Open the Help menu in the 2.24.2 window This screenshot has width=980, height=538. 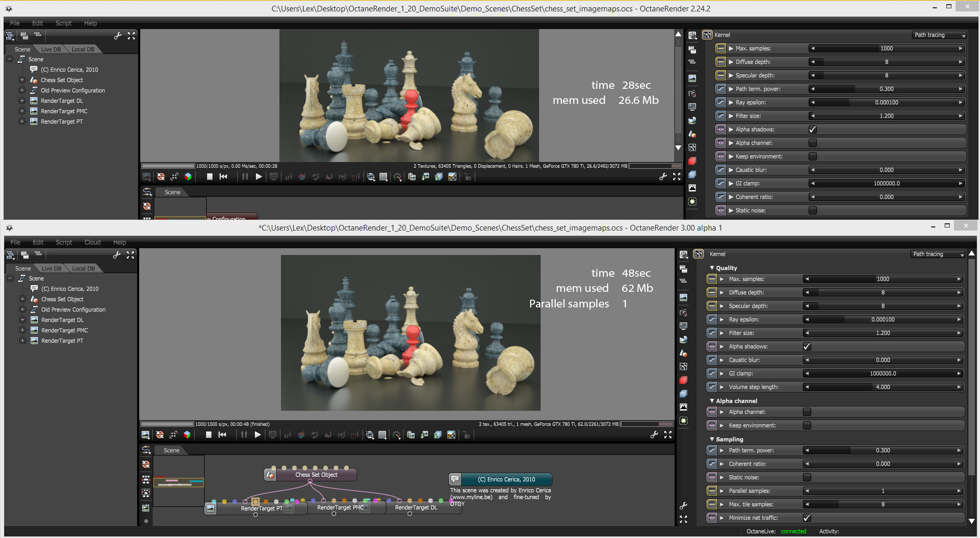tap(90, 23)
